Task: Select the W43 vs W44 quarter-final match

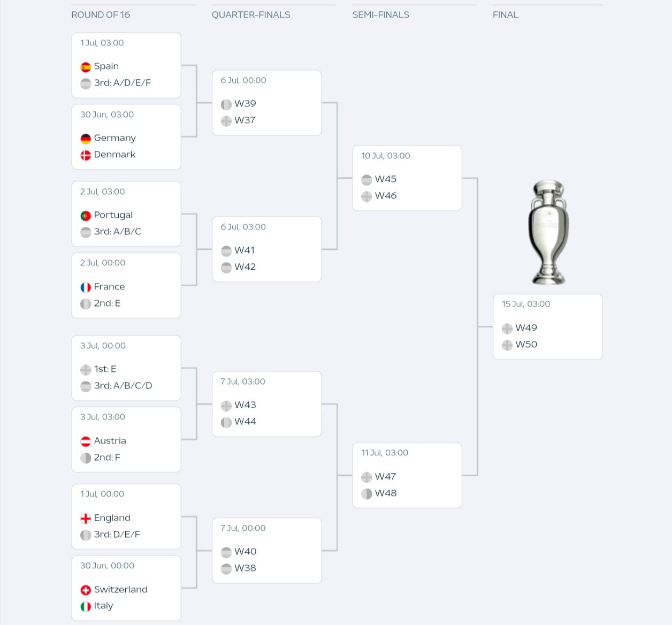Action: (267, 404)
